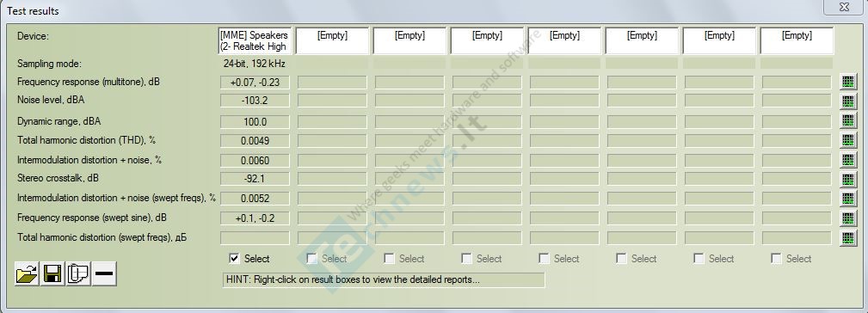Open Frequency response (multitone) graph icon

[847, 83]
